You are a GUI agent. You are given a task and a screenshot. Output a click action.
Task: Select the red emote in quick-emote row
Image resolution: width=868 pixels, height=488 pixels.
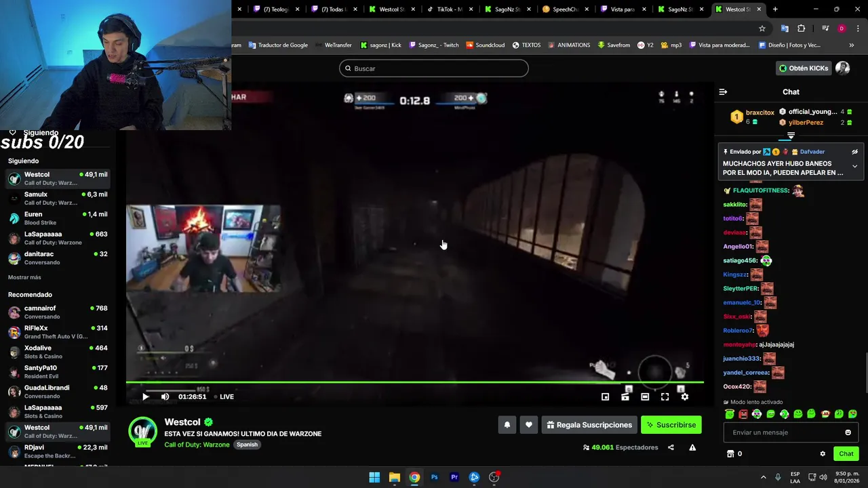pyautogui.click(x=743, y=414)
